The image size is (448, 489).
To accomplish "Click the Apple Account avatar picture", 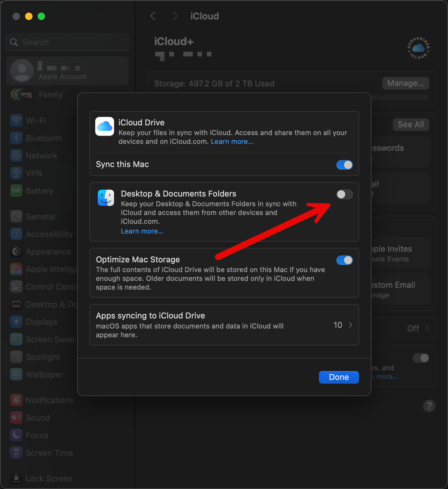I will (22, 71).
